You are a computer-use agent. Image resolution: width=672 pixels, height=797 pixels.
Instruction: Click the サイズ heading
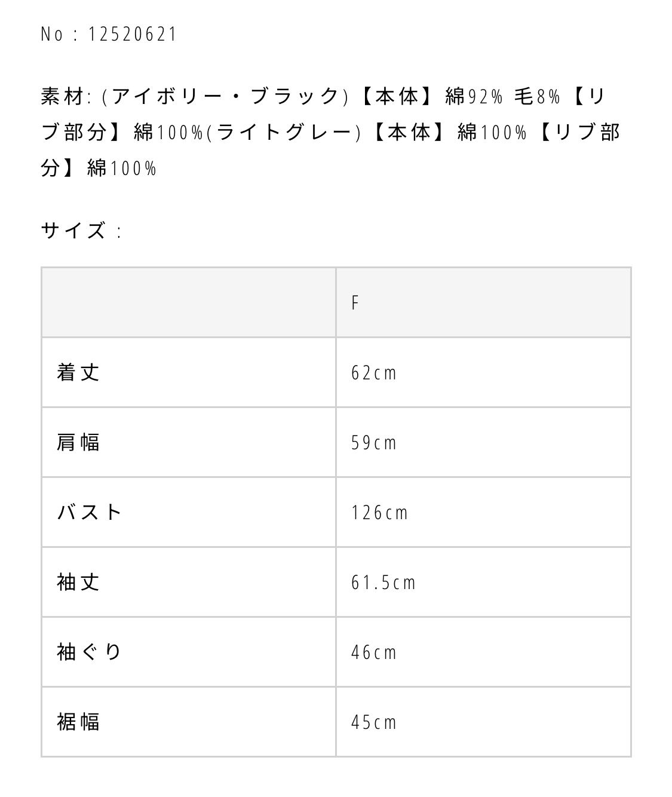tap(74, 230)
